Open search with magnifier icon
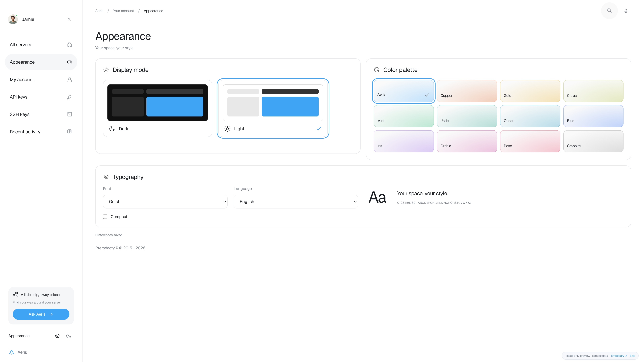 tap(609, 11)
